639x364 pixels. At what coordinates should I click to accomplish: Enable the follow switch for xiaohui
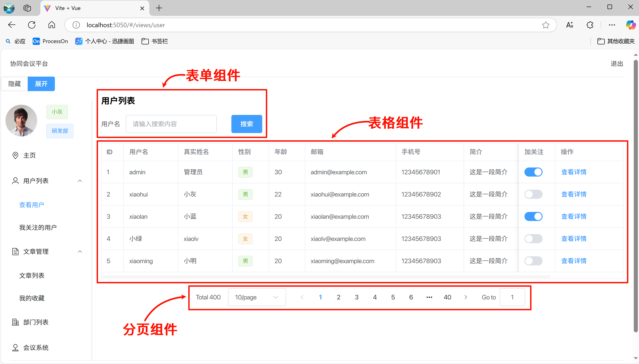pos(533,194)
